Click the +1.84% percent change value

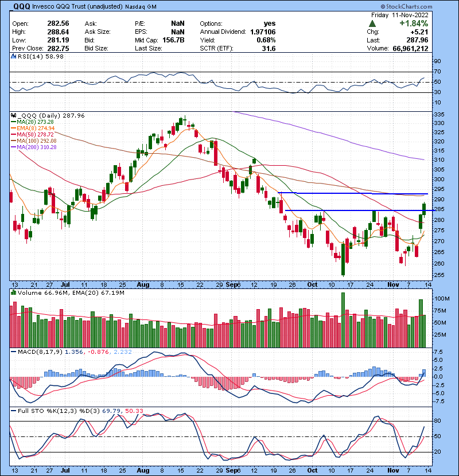click(x=414, y=24)
